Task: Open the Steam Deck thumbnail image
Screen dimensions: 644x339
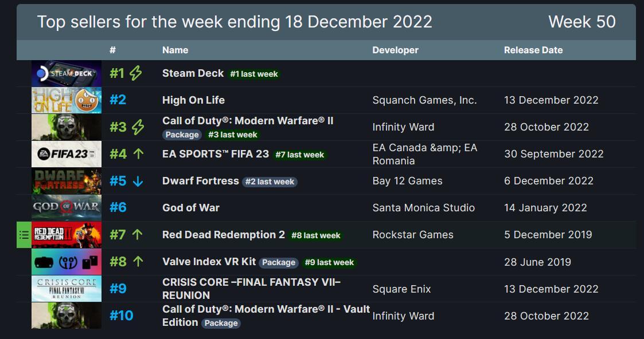Action: tap(67, 73)
